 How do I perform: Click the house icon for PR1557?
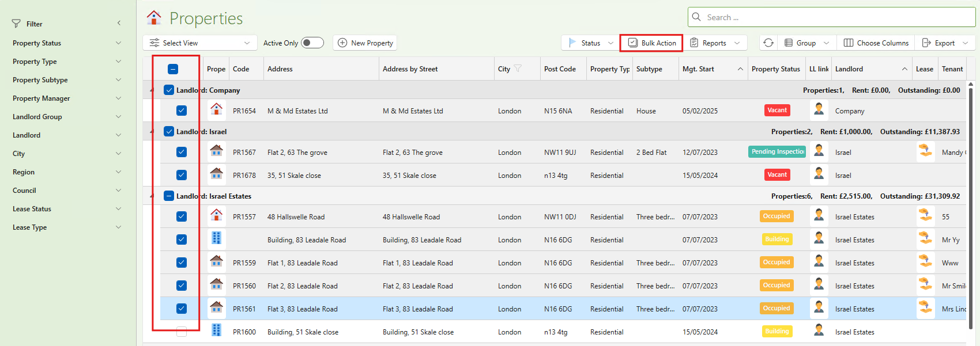[216, 215]
